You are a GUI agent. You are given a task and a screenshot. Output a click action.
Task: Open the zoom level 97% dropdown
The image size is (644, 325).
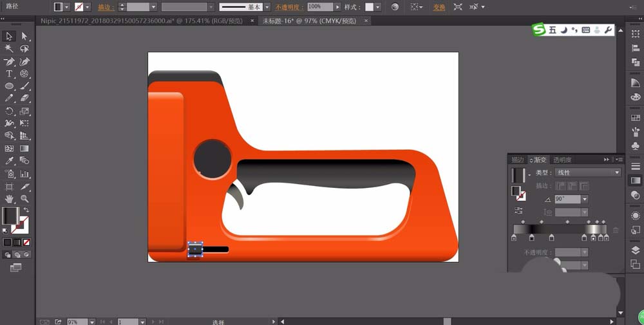point(92,322)
